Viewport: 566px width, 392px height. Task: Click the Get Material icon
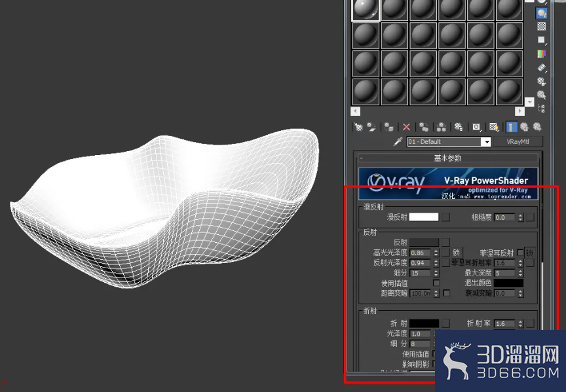[x=358, y=127]
